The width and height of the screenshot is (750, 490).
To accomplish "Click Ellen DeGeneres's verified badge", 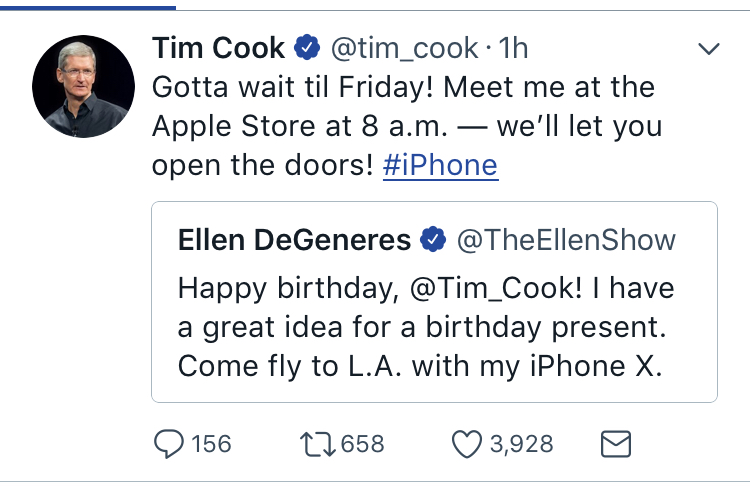I will 433,239.
